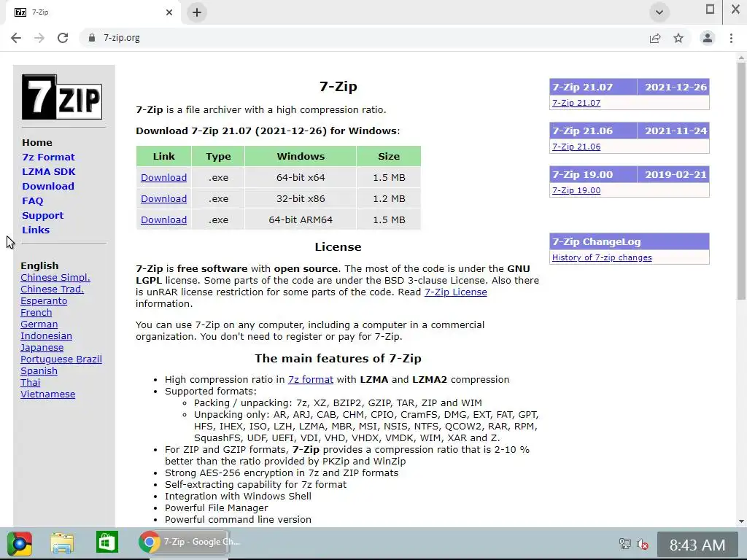Click the '7-Zip ChangeLog' panel header
Screen dimensions: 747x560
(630, 241)
